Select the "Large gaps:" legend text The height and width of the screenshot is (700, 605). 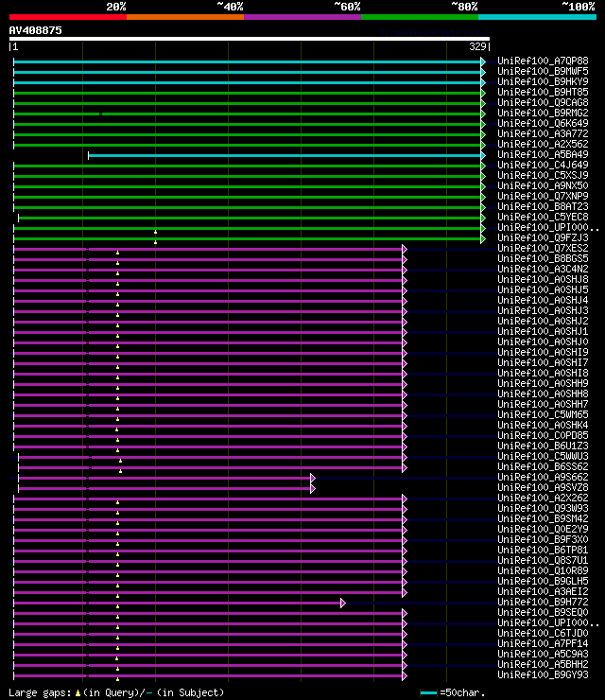[40, 692]
